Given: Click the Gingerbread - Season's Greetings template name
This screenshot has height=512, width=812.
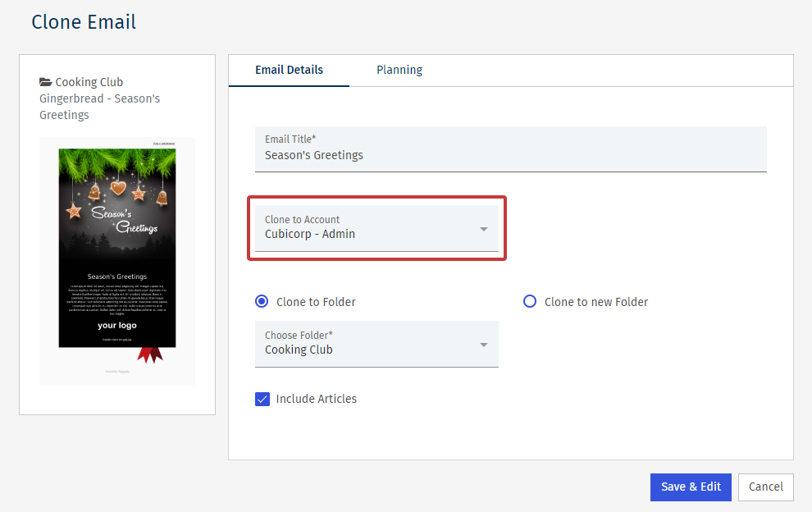Looking at the screenshot, I should point(99,107).
